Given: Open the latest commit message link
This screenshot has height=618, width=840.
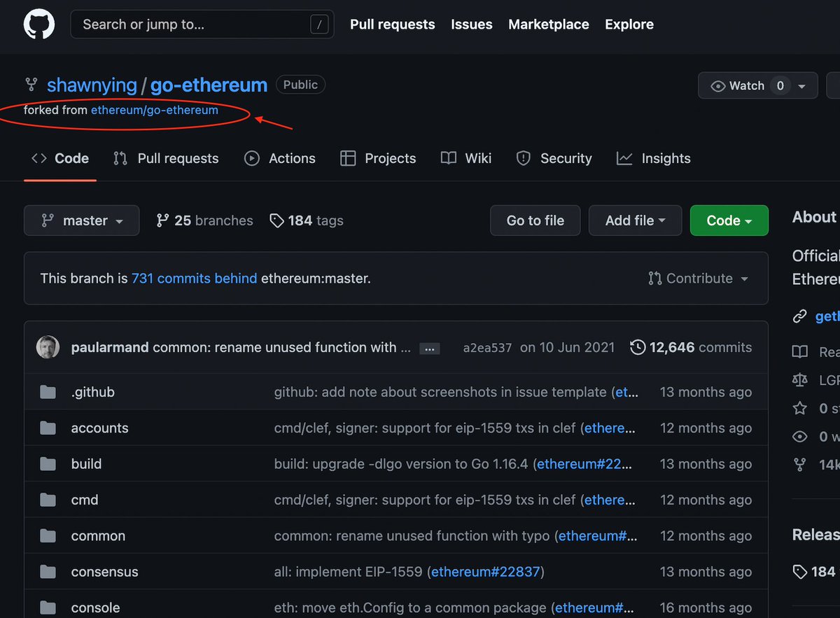Looking at the screenshot, I should point(282,347).
